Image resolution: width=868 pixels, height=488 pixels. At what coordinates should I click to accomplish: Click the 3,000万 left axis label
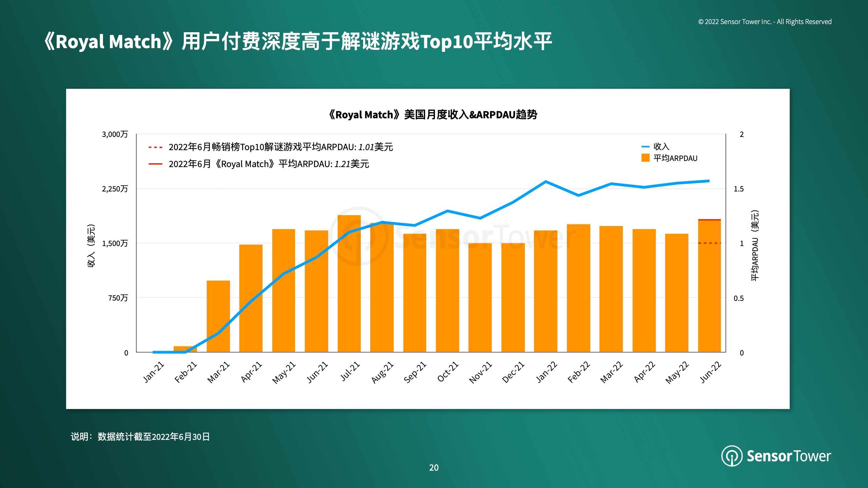pyautogui.click(x=115, y=134)
